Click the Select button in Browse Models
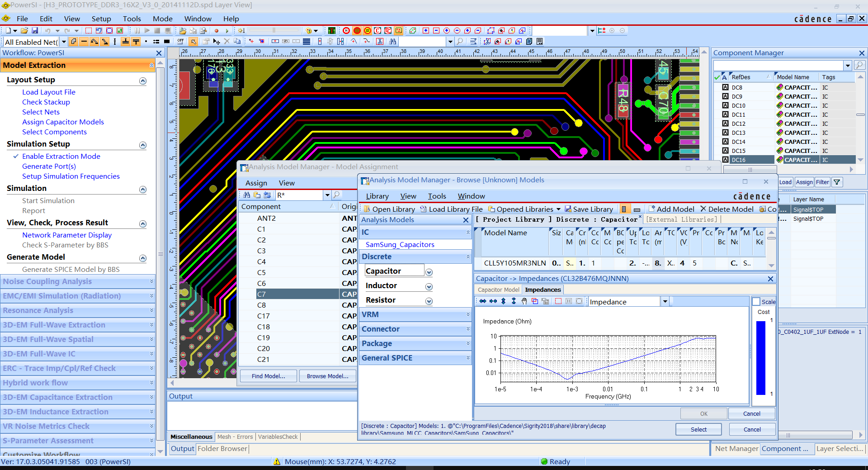Image resolution: width=868 pixels, height=470 pixels. point(698,429)
